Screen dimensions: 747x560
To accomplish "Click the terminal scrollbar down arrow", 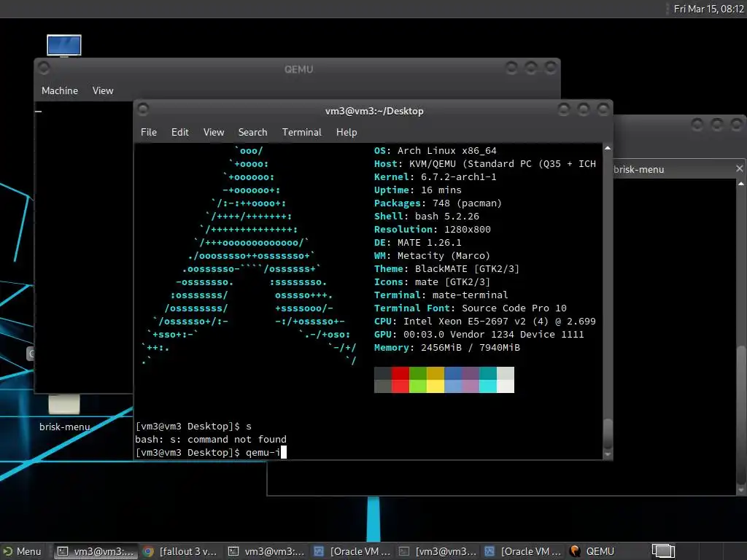I will (608, 455).
